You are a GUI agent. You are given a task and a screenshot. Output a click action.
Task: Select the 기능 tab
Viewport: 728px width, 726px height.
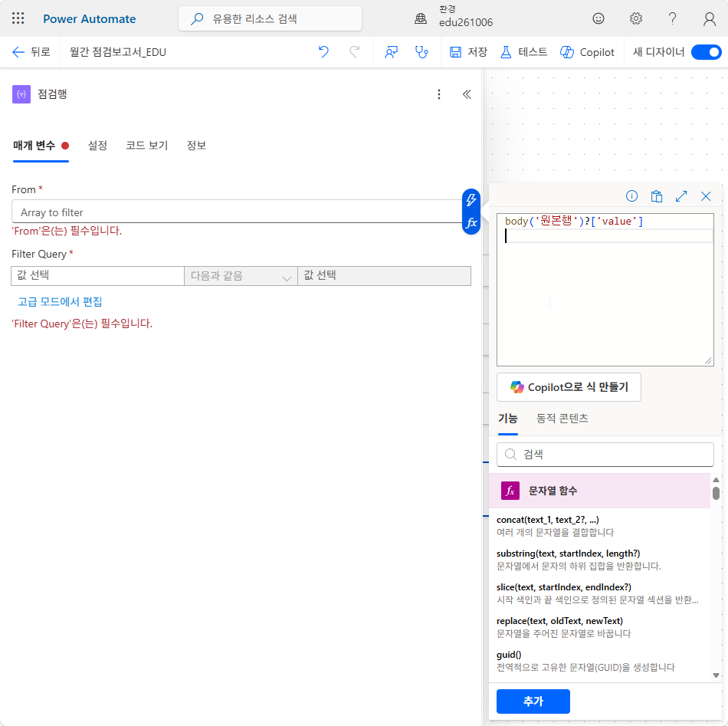pyautogui.click(x=508, y=419)
